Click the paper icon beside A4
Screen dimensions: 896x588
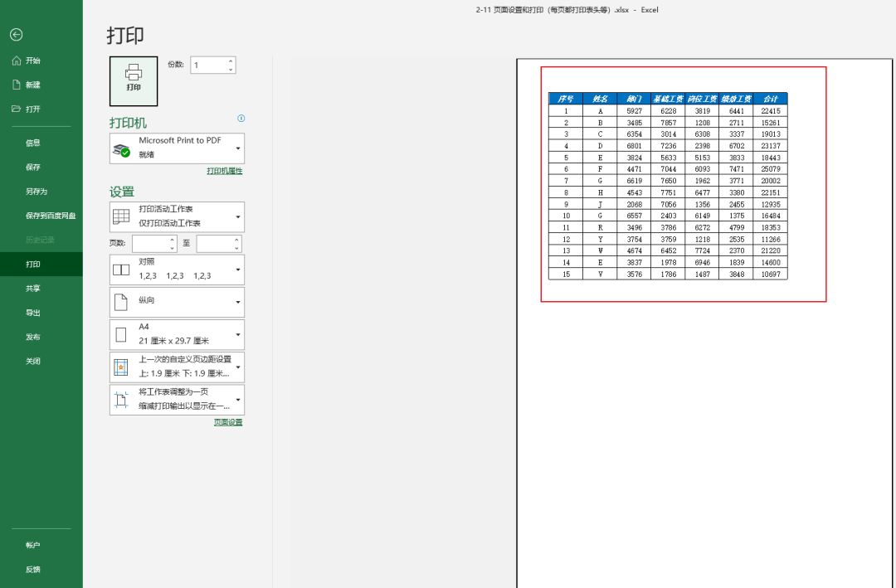click(121, 335)
